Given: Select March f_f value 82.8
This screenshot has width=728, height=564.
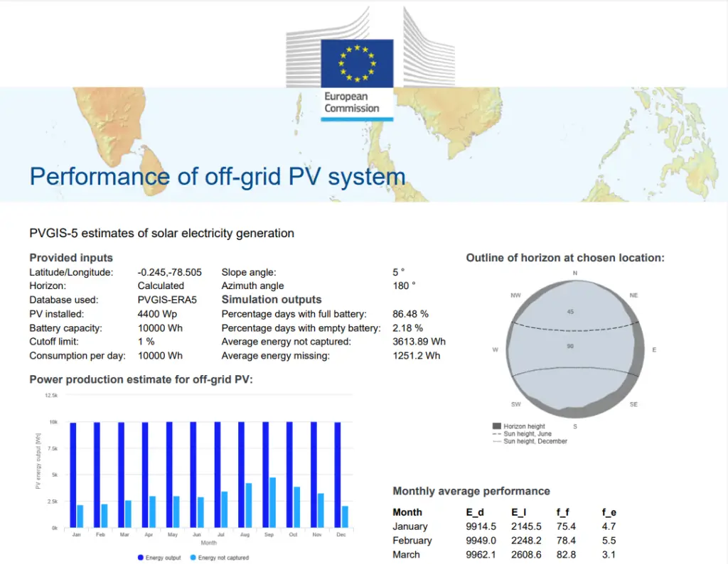Looking at the screenshot, I should click(x=566, y=554).
